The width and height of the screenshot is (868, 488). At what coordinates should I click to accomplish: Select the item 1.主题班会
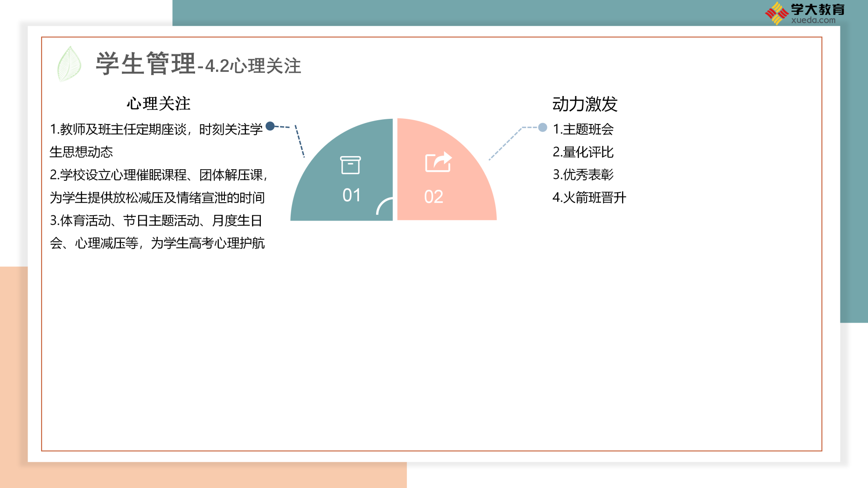[x=583, y=129]
